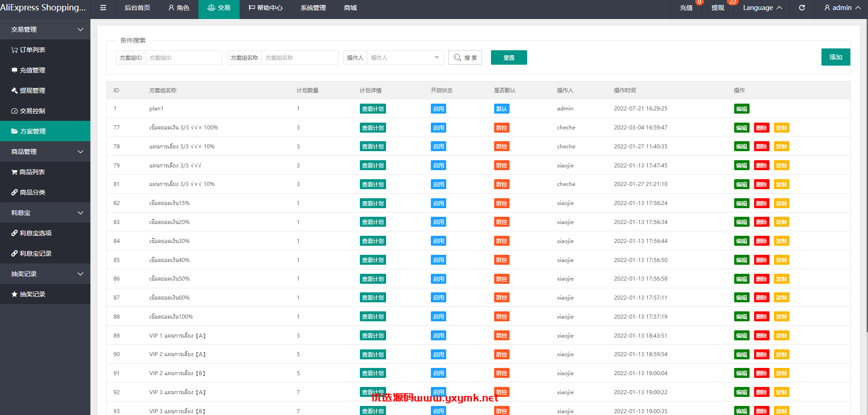Image resolution: width=868 pixels, height=415 pixels.
Task: Click the 重置 reset button
Action: (509, 57)
